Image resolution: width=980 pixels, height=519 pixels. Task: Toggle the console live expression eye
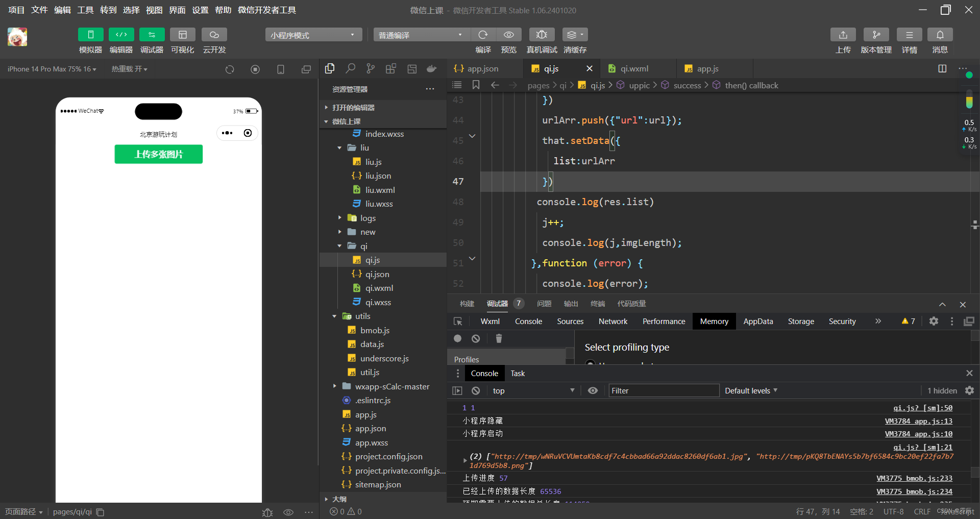click(593, 390)
